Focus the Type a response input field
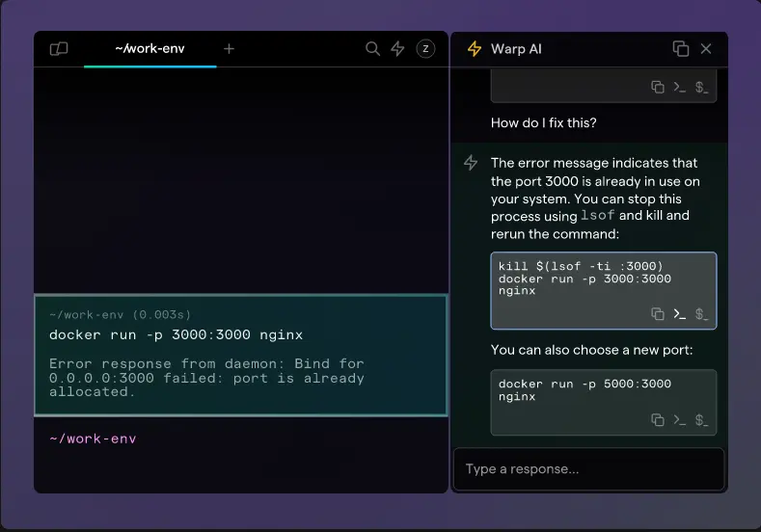The width and height of the screenshot is (761, 532). (588, 469)
